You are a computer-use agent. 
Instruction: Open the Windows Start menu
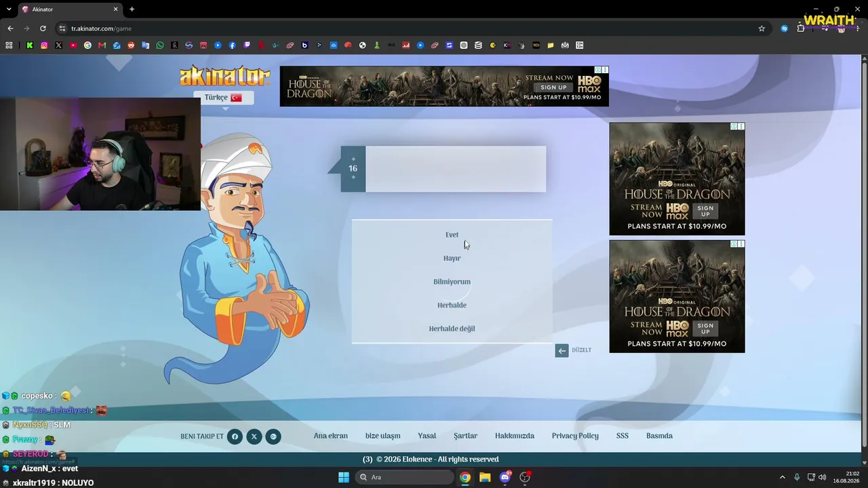(344, 477)
